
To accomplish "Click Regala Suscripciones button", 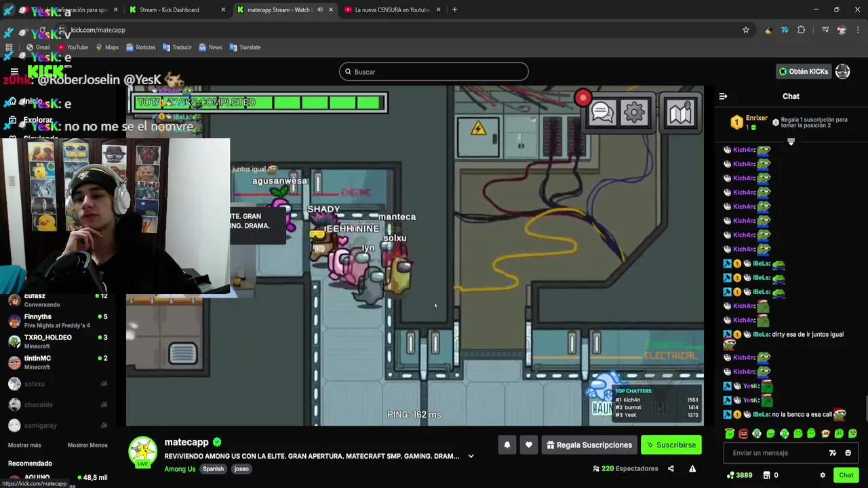I will (589, 445).
